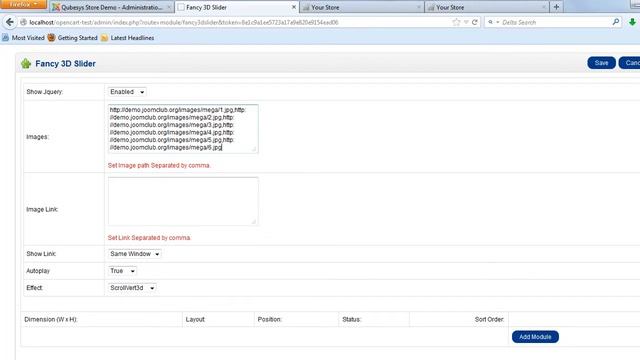
Task: Open the Autoplay True dropdown
Action: [122, 271]
